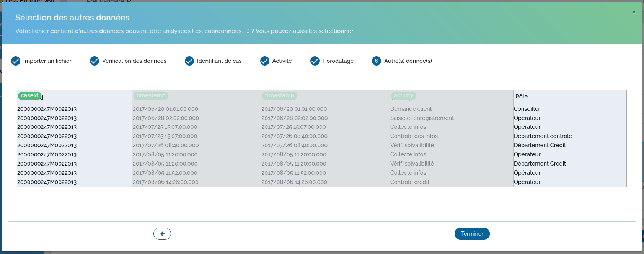Click the Importer un fichier step label

coord(47,61)
